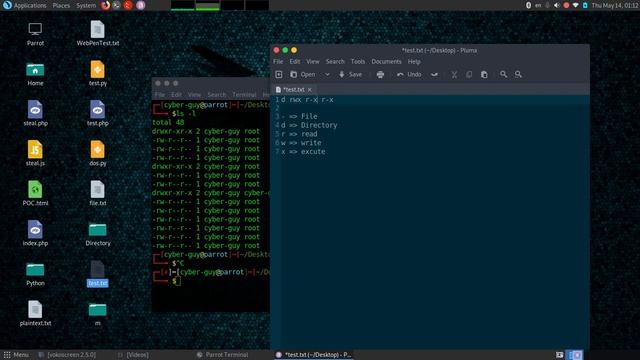Launch Firefox from the top panel
This screenshot has width=640, height=360.
coord(105,5)
